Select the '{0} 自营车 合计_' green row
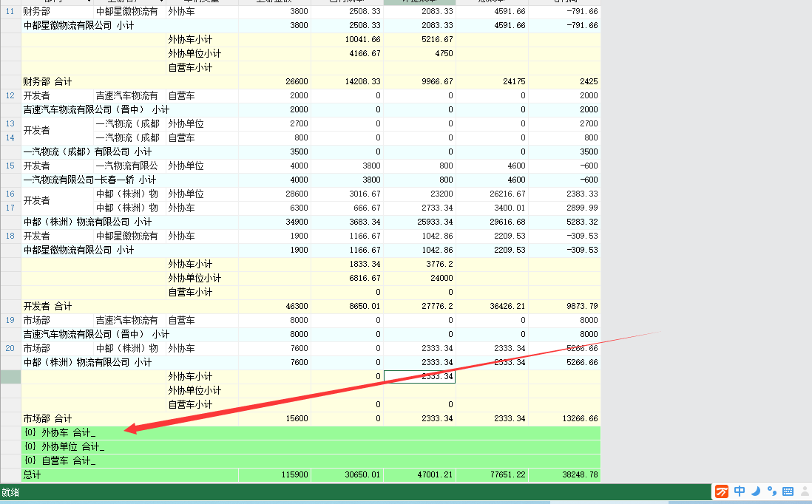 pyautogui.click(x=311, y=460)
